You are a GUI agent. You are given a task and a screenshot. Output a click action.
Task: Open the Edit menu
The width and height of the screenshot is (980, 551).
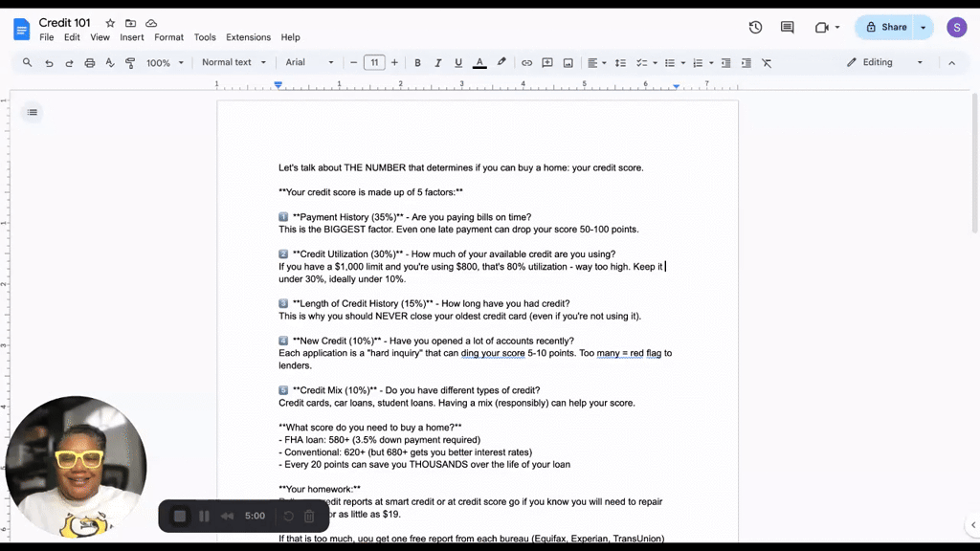[72, 37]
